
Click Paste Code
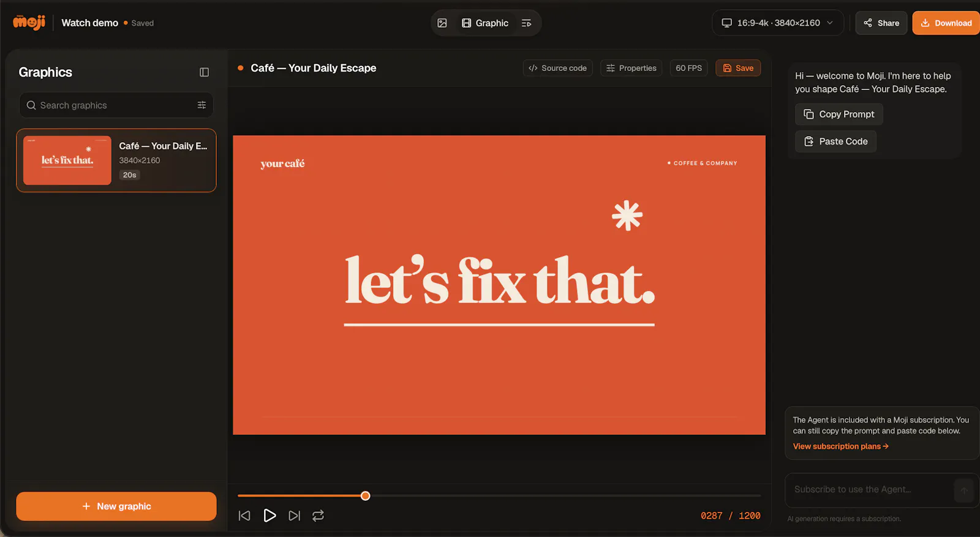coord(836,141)
